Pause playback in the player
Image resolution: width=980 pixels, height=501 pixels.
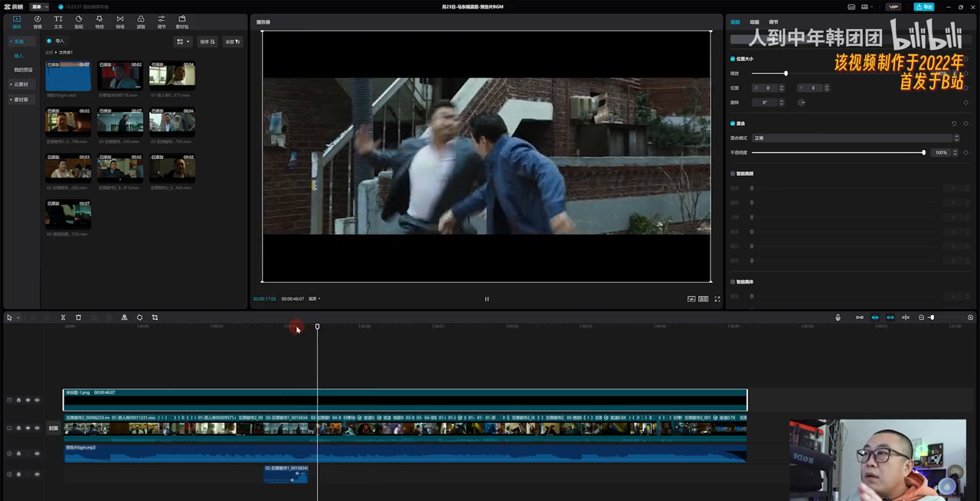[487, 299]
